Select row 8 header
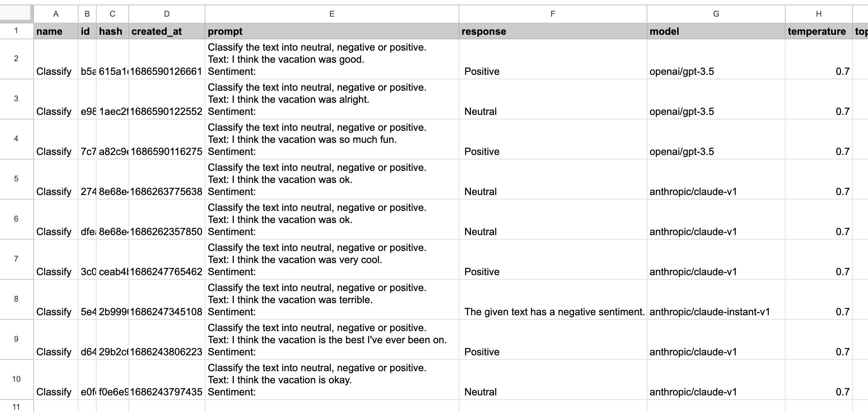The image size is (868, 412). point(16,299)
